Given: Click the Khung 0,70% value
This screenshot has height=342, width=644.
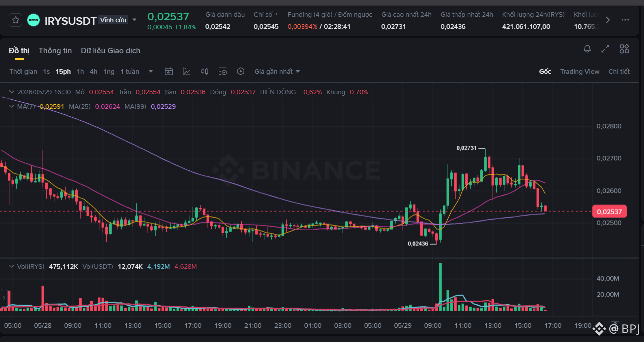Looking at the screenshot, I should [x=359, y=92].
